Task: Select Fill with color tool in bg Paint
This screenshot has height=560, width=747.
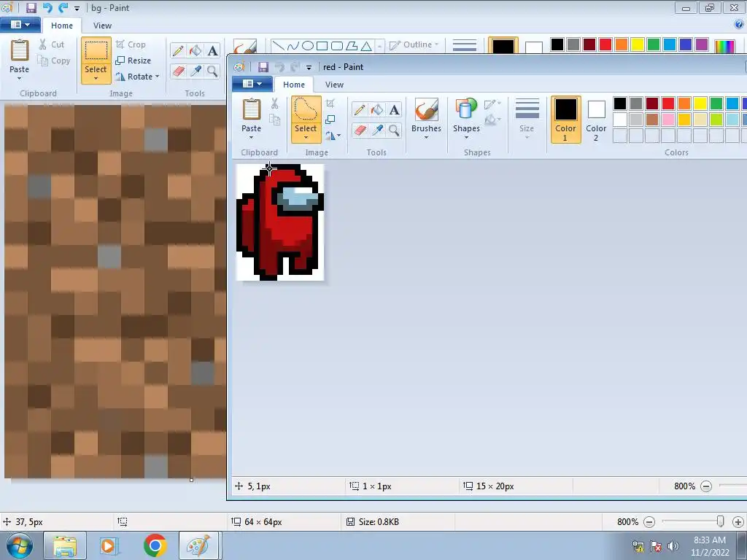Action: [x=196, y=50]
